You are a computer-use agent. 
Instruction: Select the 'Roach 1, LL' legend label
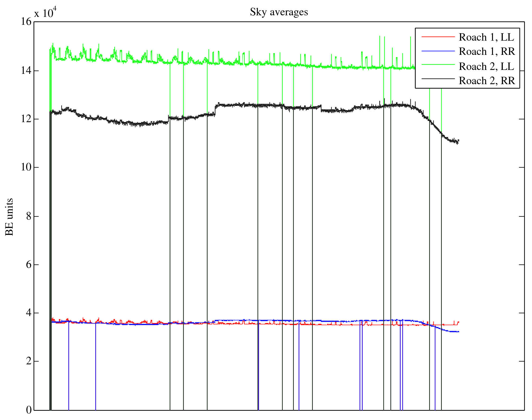pos(486,37)
